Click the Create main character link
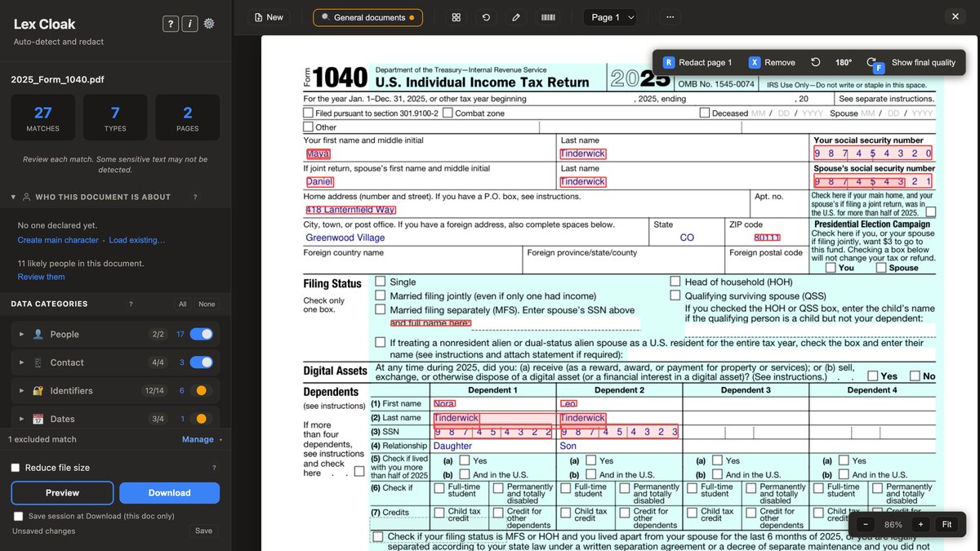980x551 pixels. (58, 240)
